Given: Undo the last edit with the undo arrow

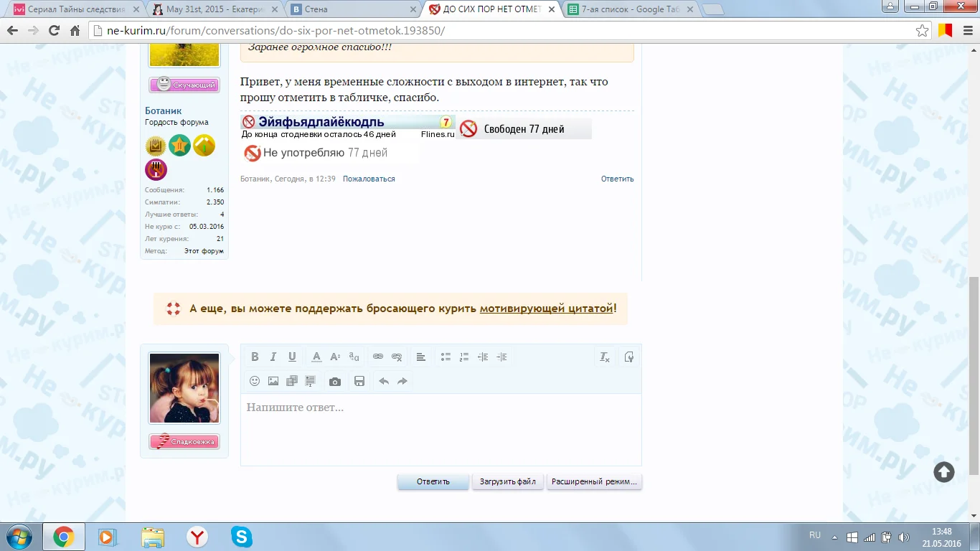Looking at the screenshot, I should [x=384, y=381].
